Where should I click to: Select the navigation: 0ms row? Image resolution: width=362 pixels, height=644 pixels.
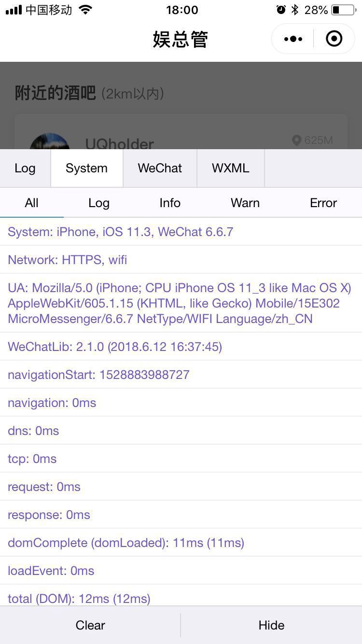tap(181, 403)
